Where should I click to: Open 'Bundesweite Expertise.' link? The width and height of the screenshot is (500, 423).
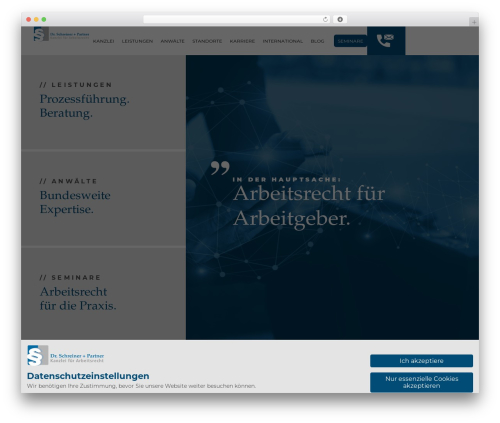coord(75,202)
